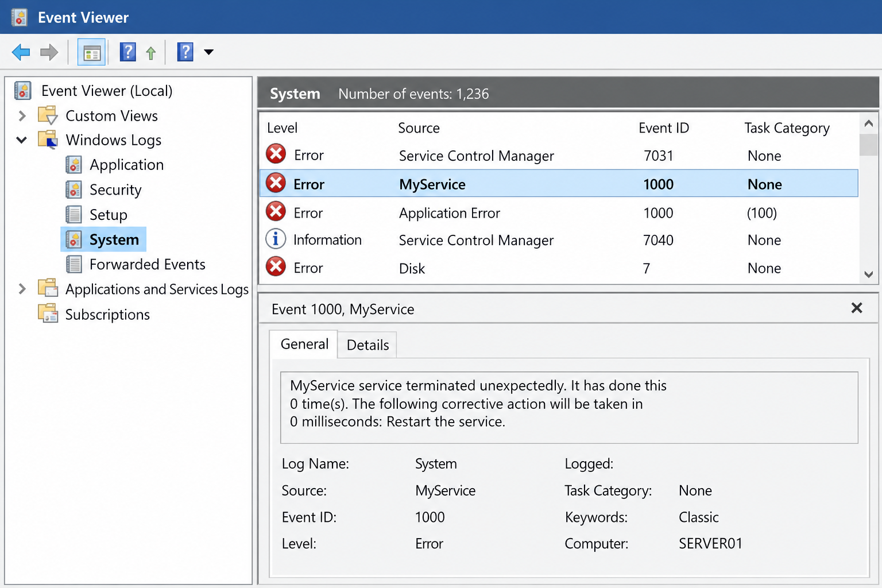Close the Event 1000 preview pane

pos(857,308)
